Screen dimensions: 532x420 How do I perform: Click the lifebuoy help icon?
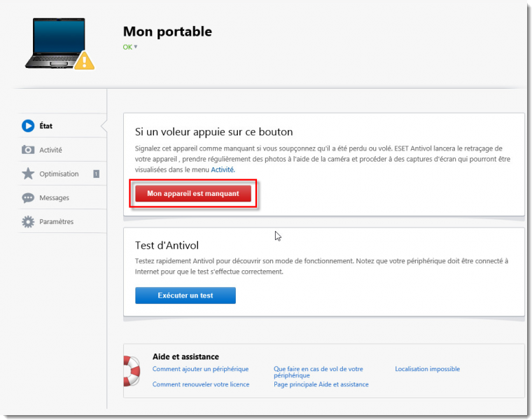coord(132,371)
